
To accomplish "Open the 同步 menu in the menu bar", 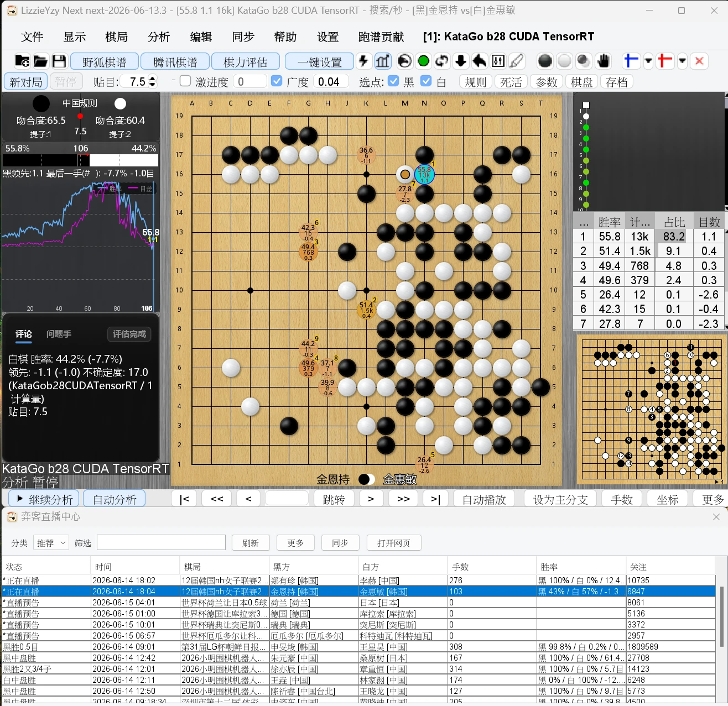I will pos(243,37).
